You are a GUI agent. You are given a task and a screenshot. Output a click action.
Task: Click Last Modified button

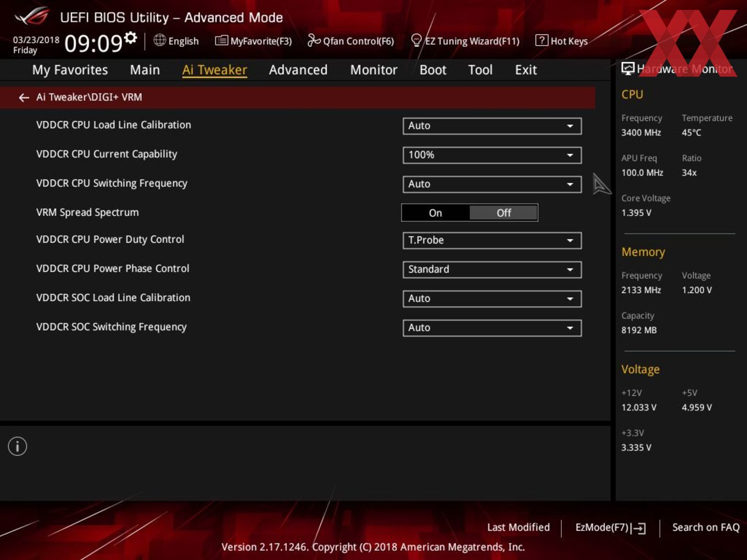pos(519,527)
